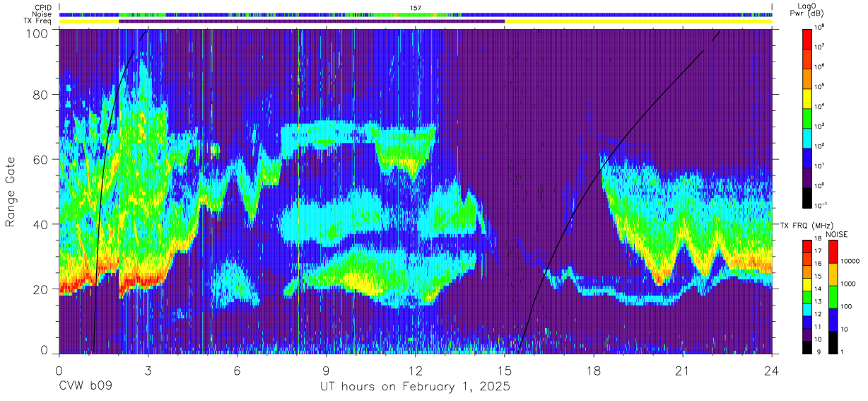Click the 15 hour tick label
868x401 pixels.
[505, 371]
